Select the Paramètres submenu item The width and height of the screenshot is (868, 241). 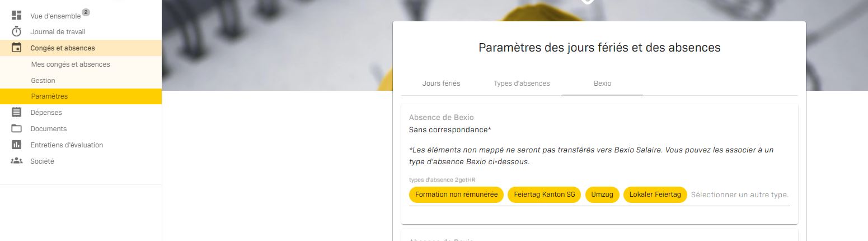[49, 96]
